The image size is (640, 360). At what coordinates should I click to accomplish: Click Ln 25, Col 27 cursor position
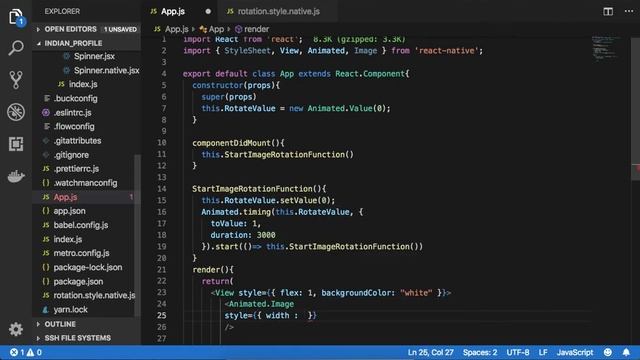[x=430, y=352]
